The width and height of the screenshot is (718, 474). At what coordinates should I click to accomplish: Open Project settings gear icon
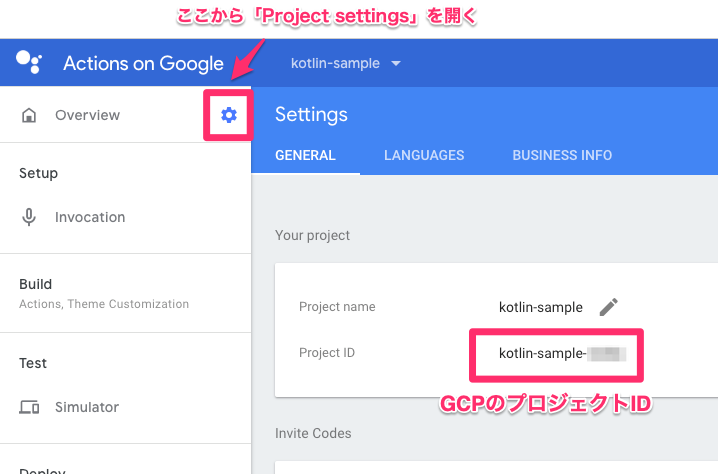pyautogui.click(x=229, y=115)
